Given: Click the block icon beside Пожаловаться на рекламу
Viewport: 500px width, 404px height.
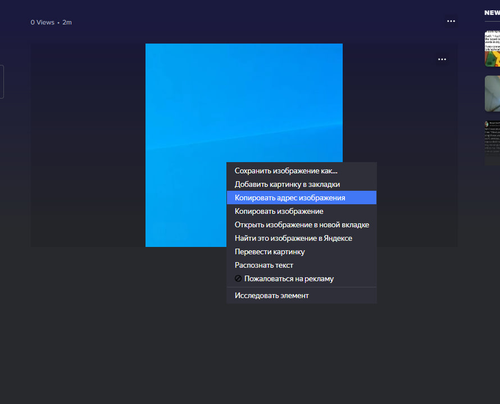Looking at the screenshot, I should tap(238, 278).
